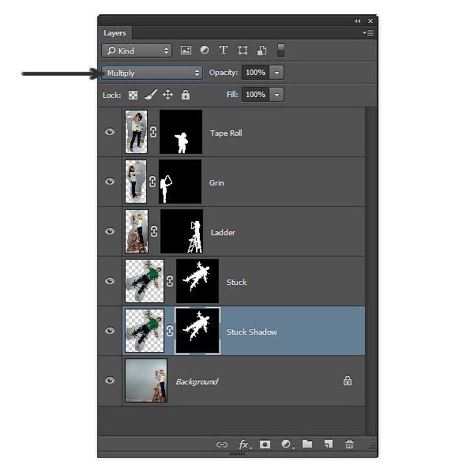Open the fx layer style menu
Viewport: 474px width, 476px height.
coord(244,444)
